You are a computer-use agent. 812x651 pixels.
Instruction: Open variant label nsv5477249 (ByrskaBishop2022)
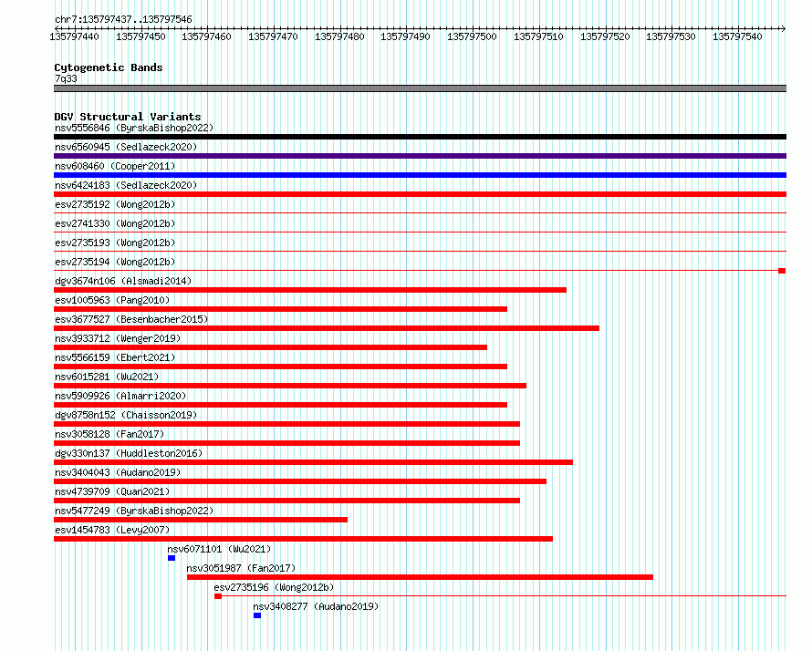point(134,511)
